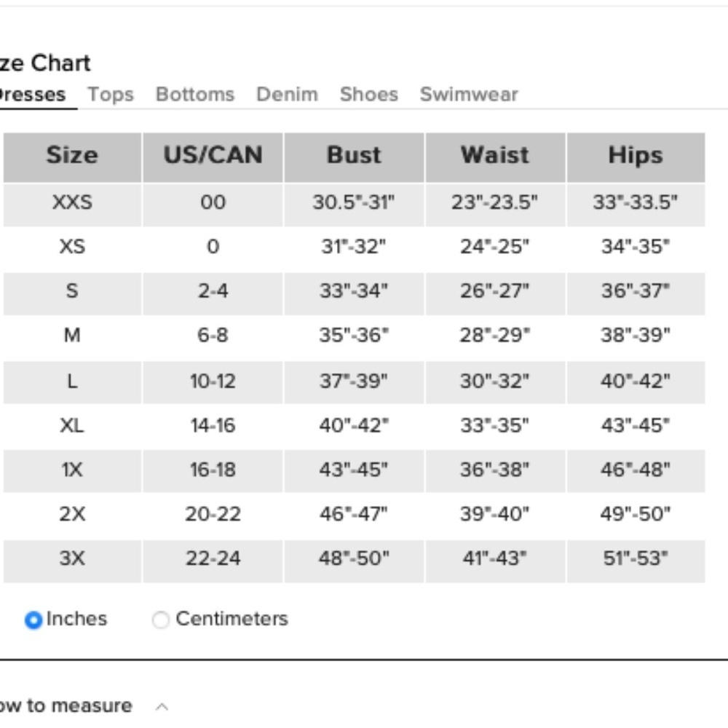Show the Denim size chart

point(287,95)
